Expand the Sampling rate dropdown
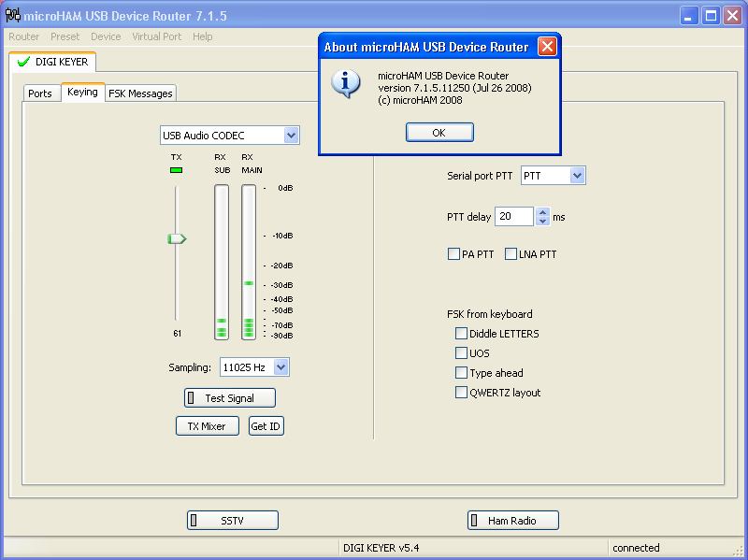This screenshot has height=560, width=748. point(281,367)
